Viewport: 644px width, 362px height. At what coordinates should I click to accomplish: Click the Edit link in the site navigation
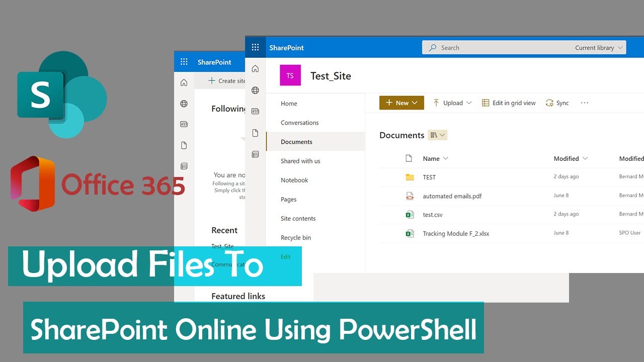(x=285, y=256)
